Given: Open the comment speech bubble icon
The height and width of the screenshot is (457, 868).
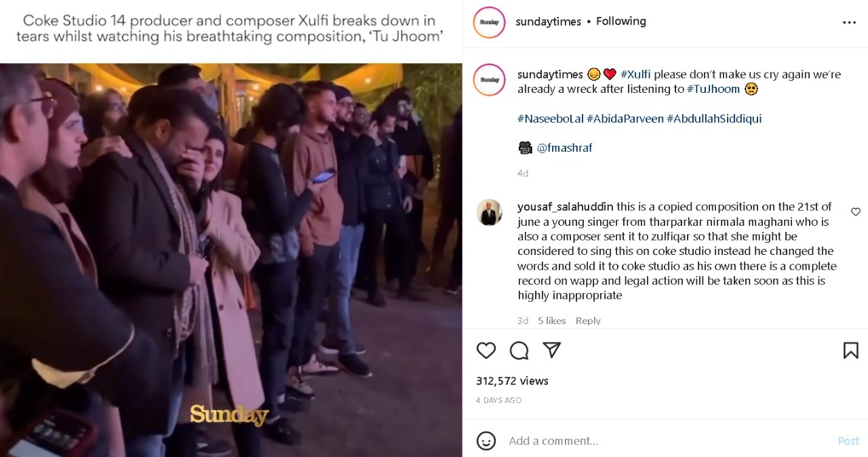Looking at the screenshot, I should point(519,350).
